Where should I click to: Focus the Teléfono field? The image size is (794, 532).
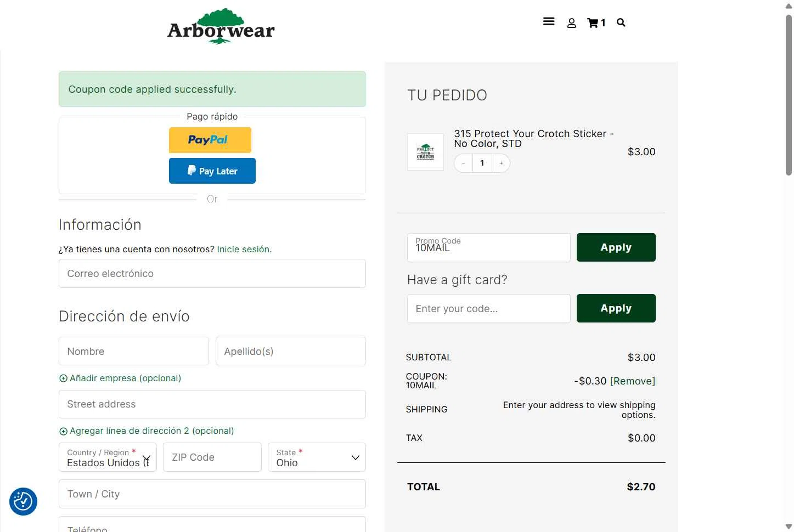pos(212,524)
